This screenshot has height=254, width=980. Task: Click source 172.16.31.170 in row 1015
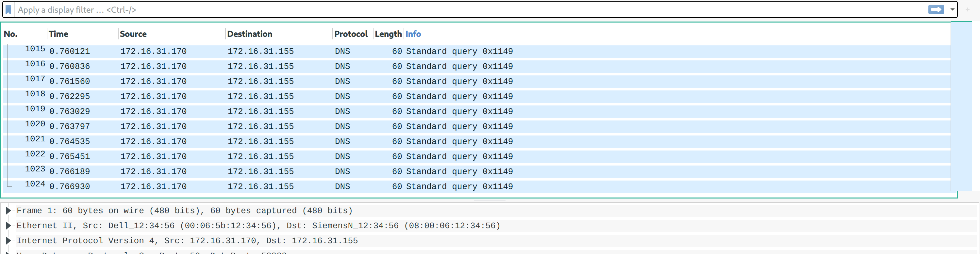tap(154, 51)
